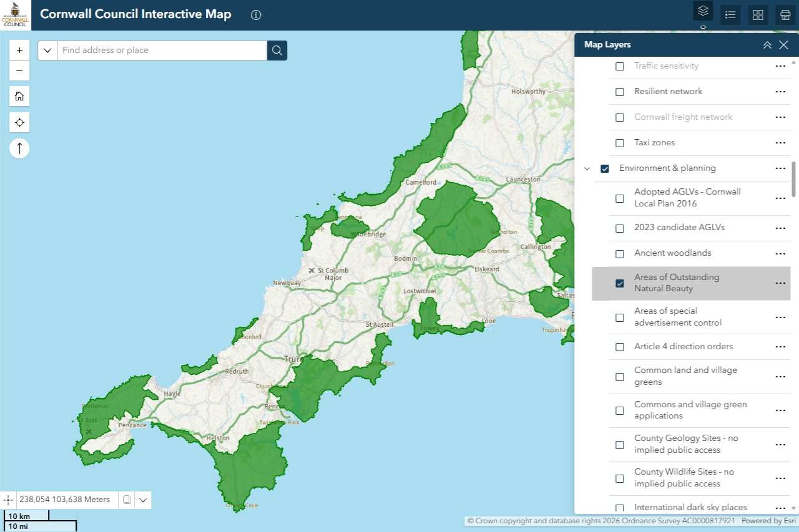Uncheck Areas of Outstanding Natural Beauty layer
Viewport: 799px width, 532px height.
[x=620, y=283]
